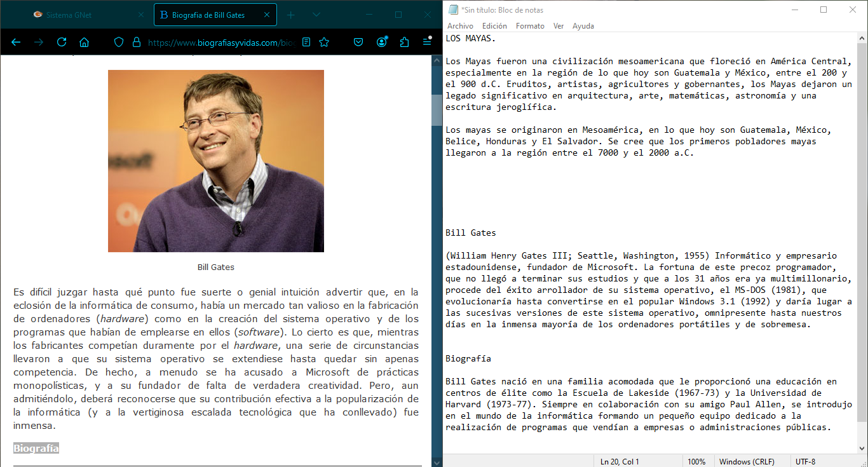Viewport: 868px width, 467px height.
Task: Click the LOS MAYAS heading in Notepad
Action: click(x=470, y=39)
